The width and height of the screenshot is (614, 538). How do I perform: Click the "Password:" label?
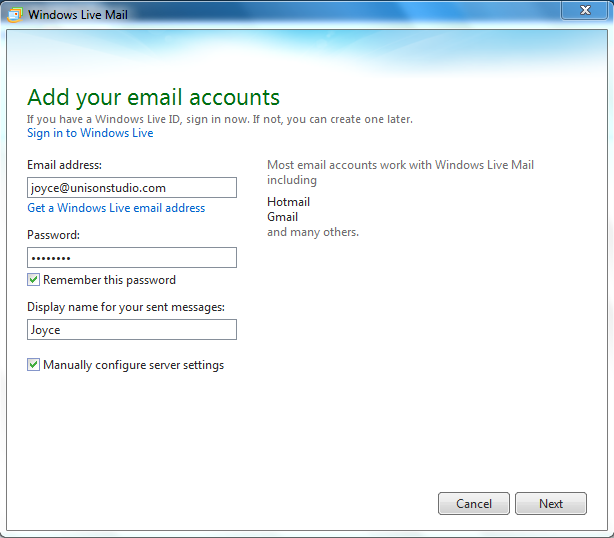(53, 235)
